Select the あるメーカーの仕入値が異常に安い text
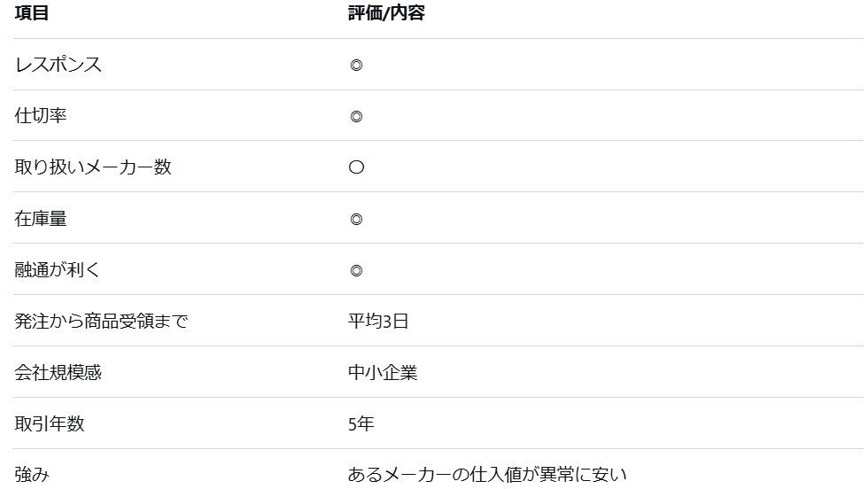 [487, 475]
